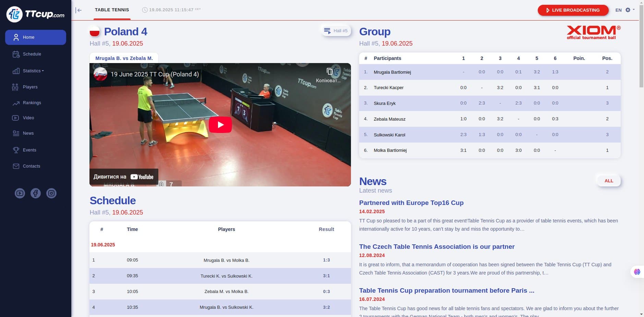The image size is (644, 317).
Task: Collapse sidebar with the arrow icon
Action: click(79, 10)
